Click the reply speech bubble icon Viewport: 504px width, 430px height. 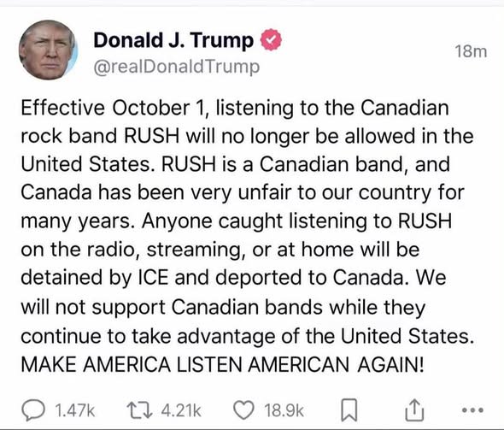pyautogui.click(x=32, y=410)
